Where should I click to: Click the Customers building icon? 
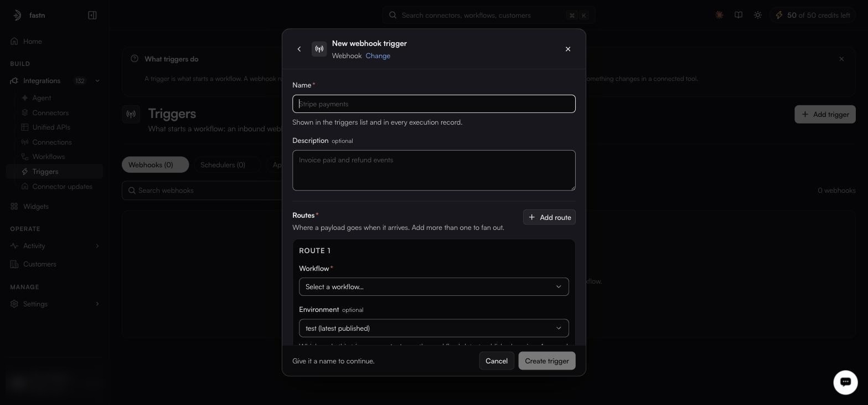(14, 264)
